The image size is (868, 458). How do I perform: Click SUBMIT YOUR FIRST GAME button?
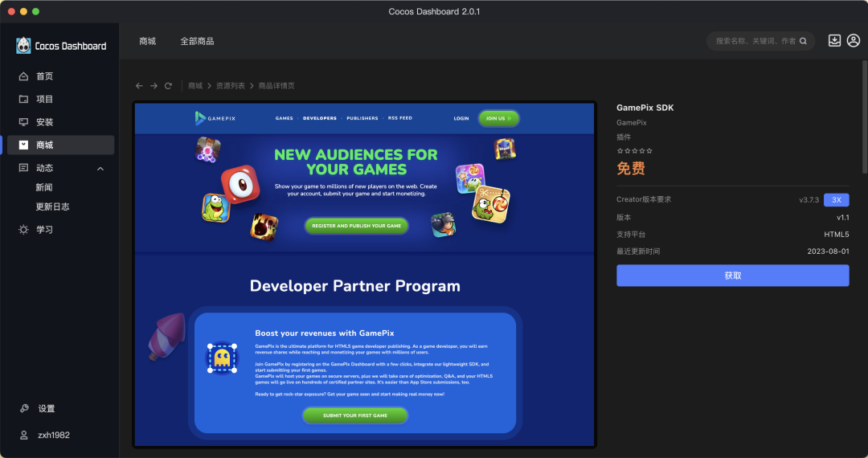tap(355, 415)
